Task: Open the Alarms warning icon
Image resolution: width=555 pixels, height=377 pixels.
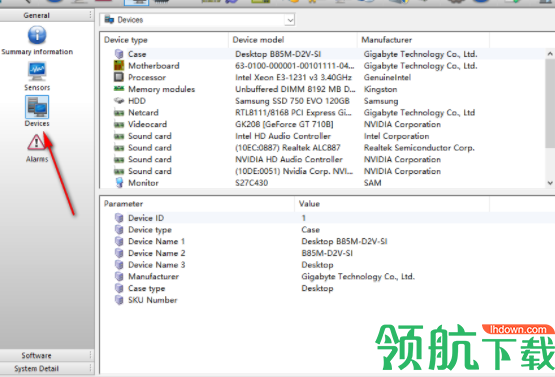Action: click(x=36, y=143)
